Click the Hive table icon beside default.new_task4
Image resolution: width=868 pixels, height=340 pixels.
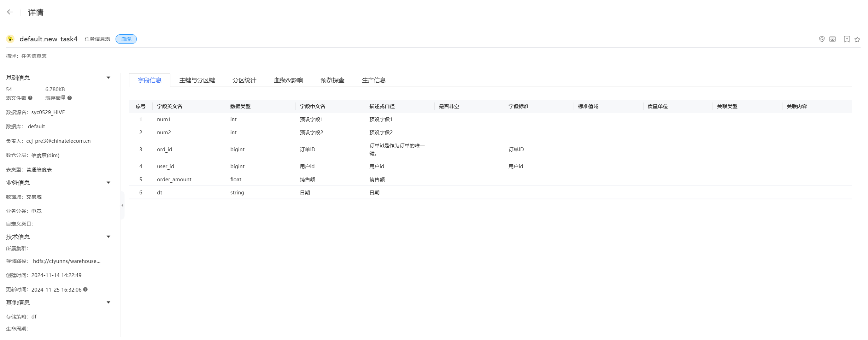(10, 39)
